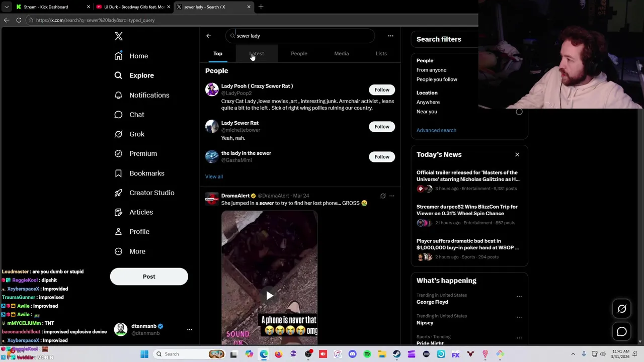Go back in the browser toolbar
This screenshot has height=362, width=644.
click(x=7, y=20)
